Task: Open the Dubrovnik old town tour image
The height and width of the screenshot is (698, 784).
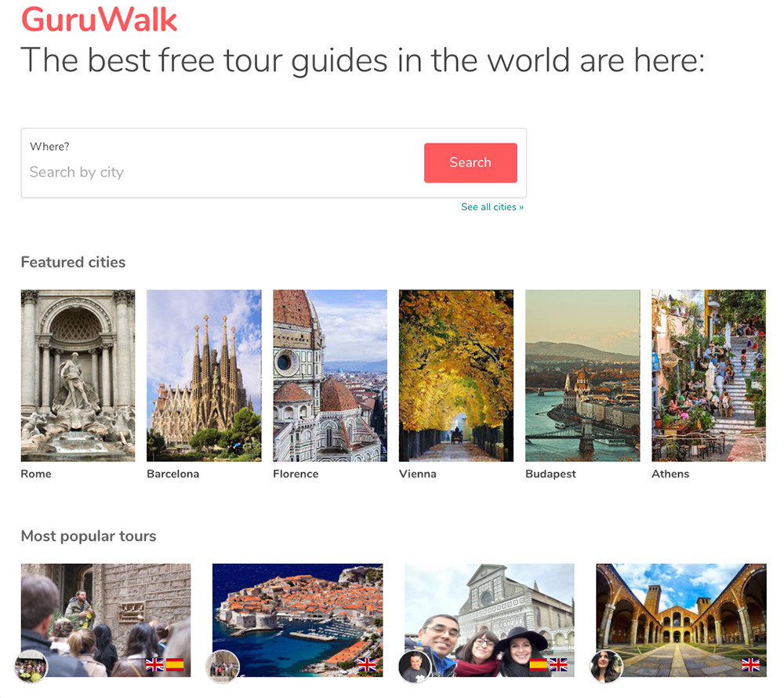Action: coord(297,620)
